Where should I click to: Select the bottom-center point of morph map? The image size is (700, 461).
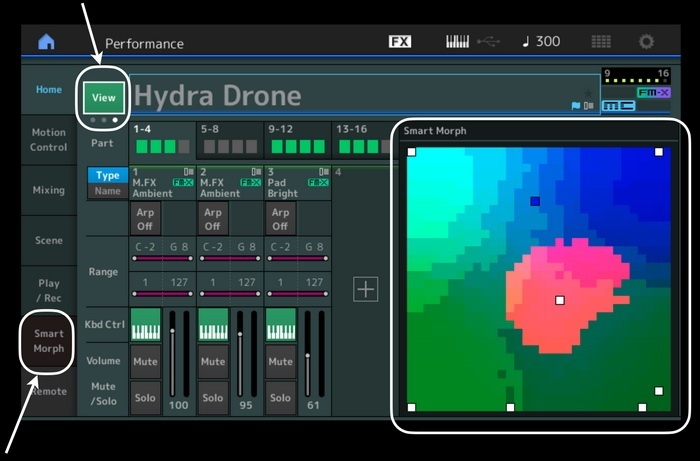(511, 407)
